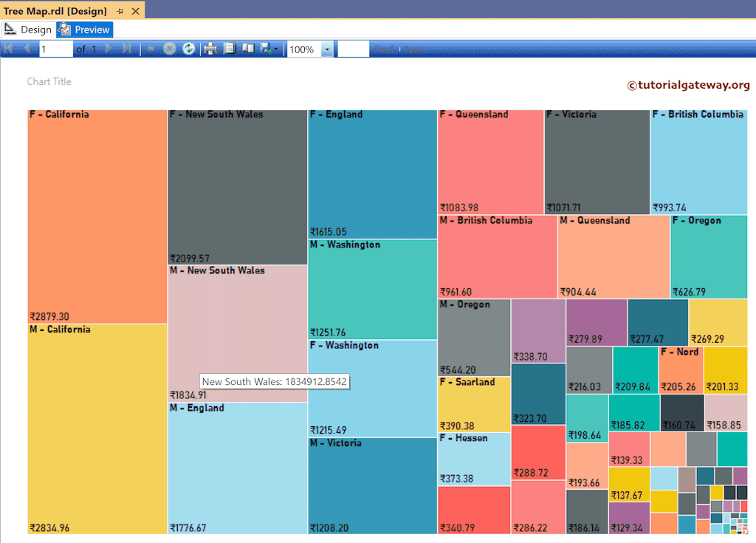Navigate to the last page
This screenshot has height=543, width=756.
tap(127, 49)
